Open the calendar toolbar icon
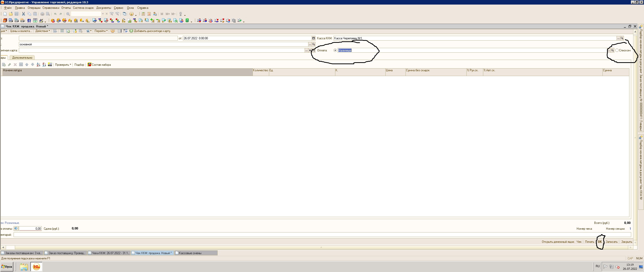This screenshot has width=644, height=272. click(149, 14)
